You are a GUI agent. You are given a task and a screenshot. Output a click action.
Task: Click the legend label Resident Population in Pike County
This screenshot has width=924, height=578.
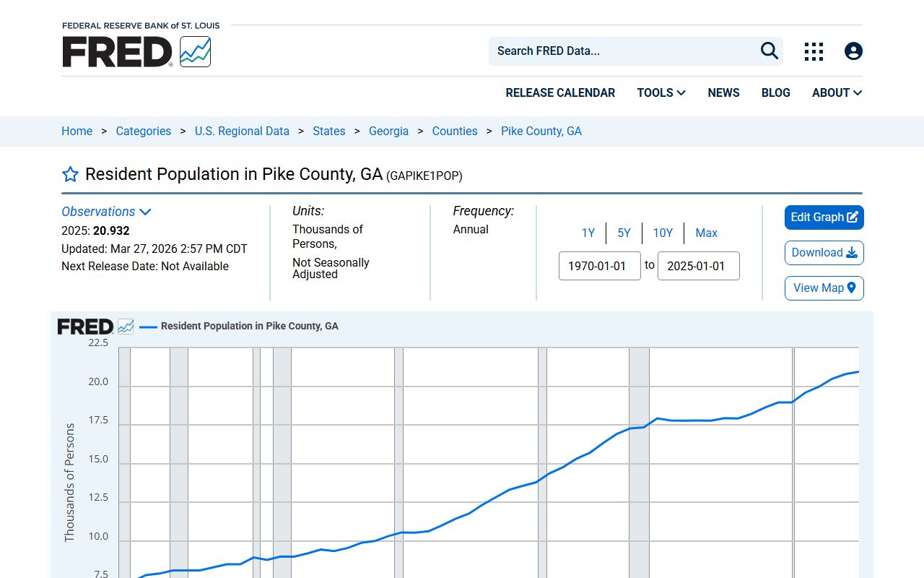250,326
